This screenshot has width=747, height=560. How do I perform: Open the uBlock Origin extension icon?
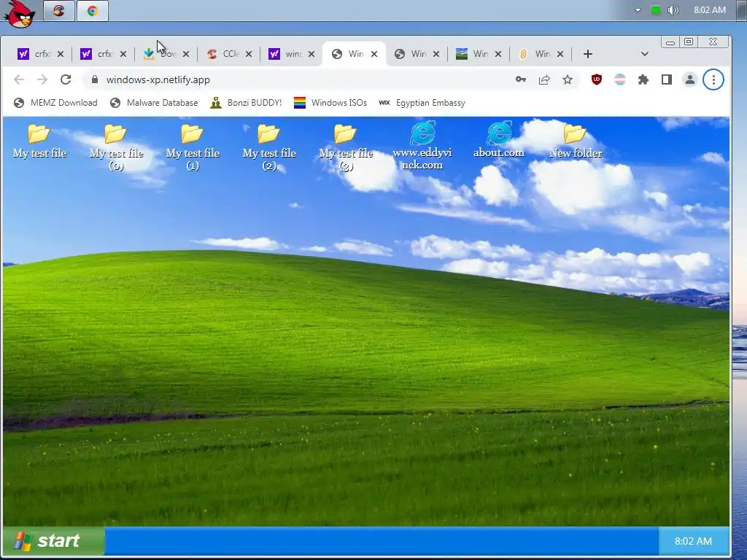pos(597,79)
